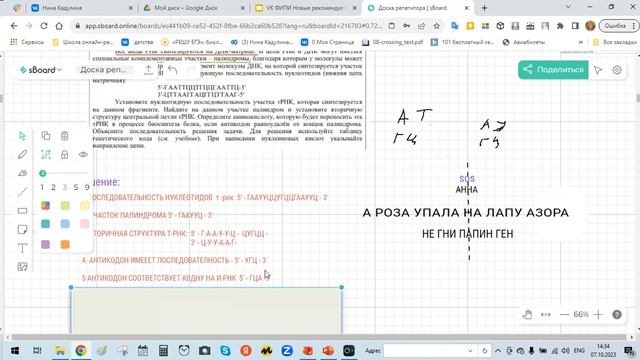Open a new browser tab
Image resolution: width=640 pixels, height=360 pixels.
pyautogui.click(x=484, y=8)
